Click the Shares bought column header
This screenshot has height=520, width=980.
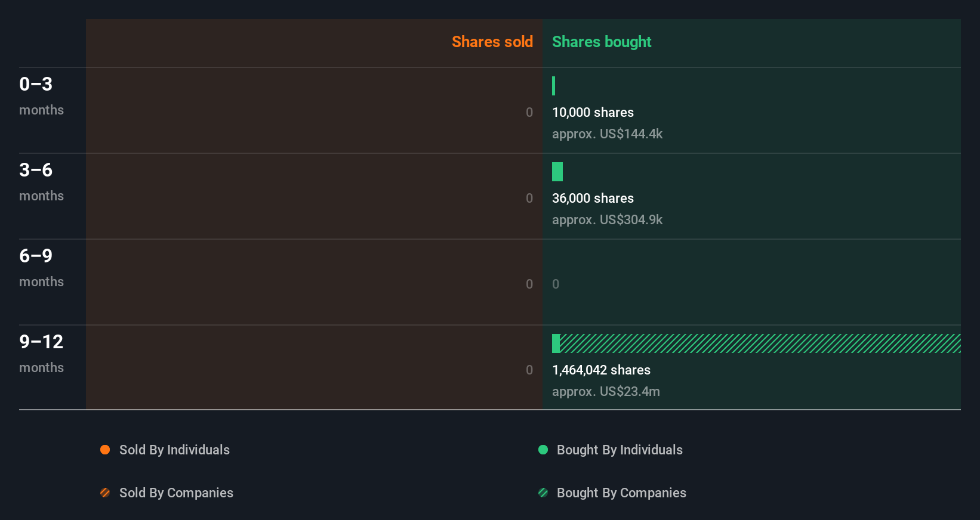(x=602, y=42)
